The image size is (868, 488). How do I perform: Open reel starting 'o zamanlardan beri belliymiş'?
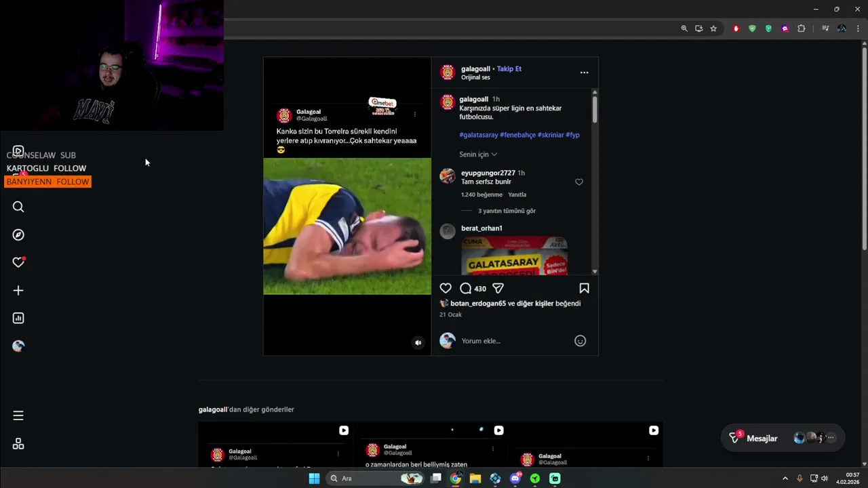[431, 444]
